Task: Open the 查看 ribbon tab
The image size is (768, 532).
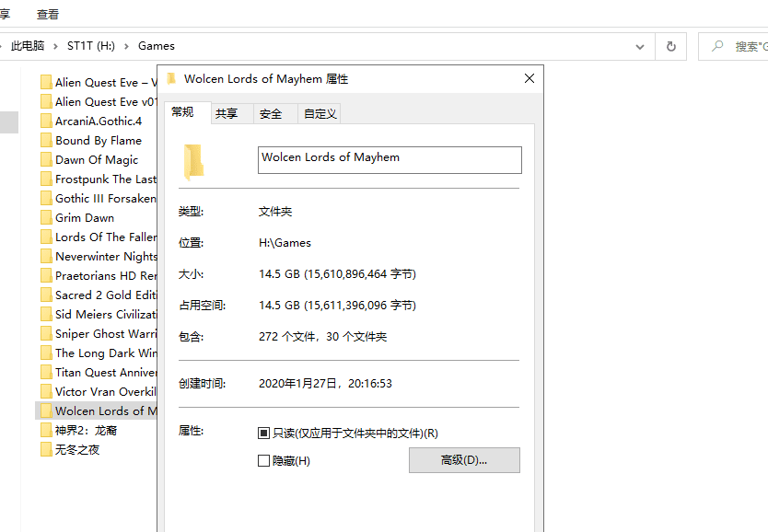Action: point(48,14)
